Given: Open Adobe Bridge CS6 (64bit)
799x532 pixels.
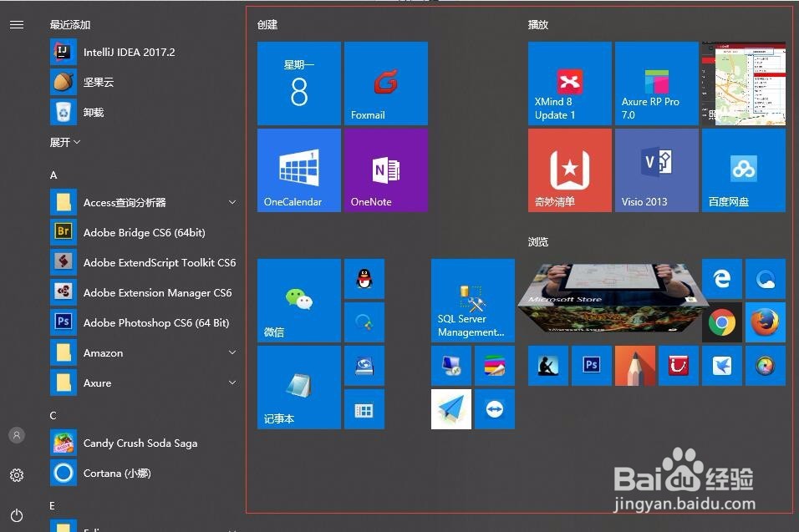Looking at the screenshot, I should click(x=145, y=233).
